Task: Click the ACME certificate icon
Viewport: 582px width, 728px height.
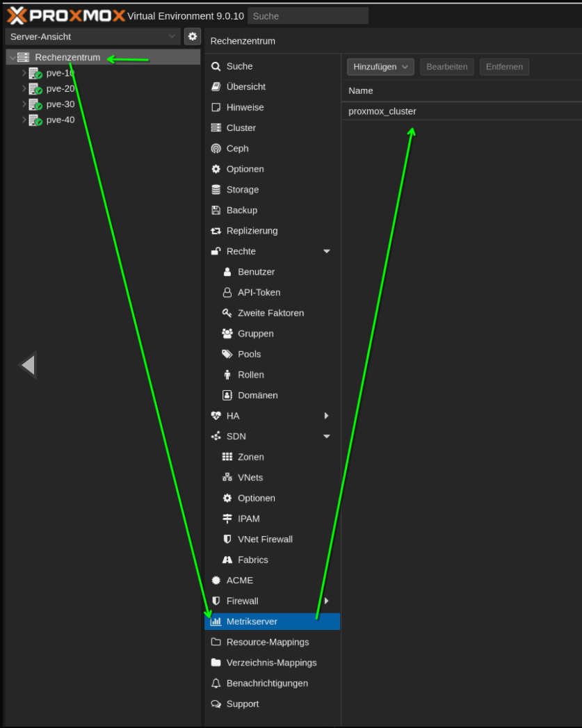Action: (x=216, y=581)
